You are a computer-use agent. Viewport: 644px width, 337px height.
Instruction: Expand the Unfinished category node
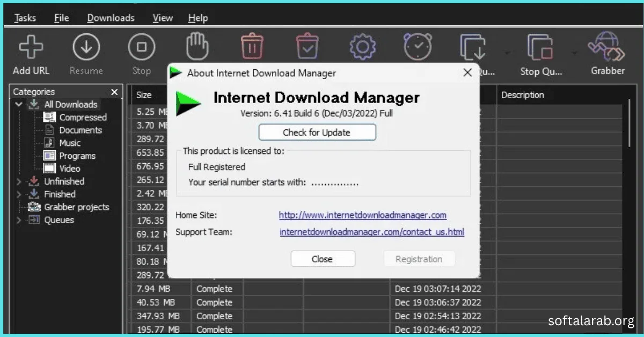pos(19,181)
